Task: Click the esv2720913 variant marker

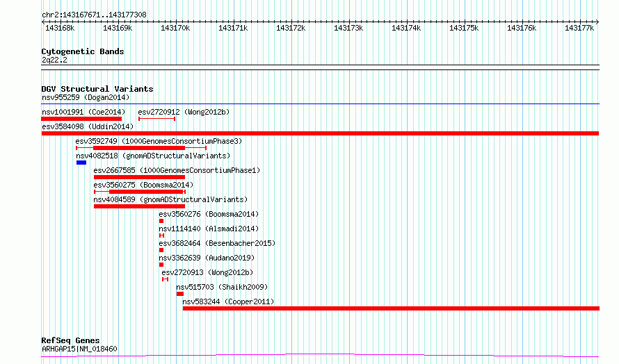Action: [166, 279]
